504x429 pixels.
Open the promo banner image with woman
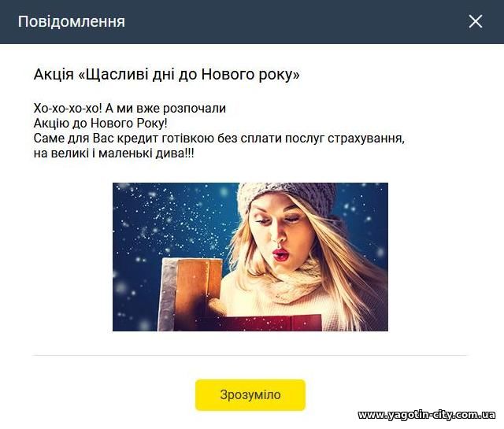point(250,257)
